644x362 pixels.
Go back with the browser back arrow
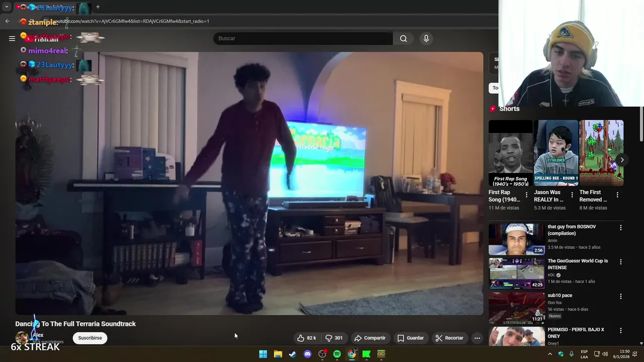coord(7,21)
